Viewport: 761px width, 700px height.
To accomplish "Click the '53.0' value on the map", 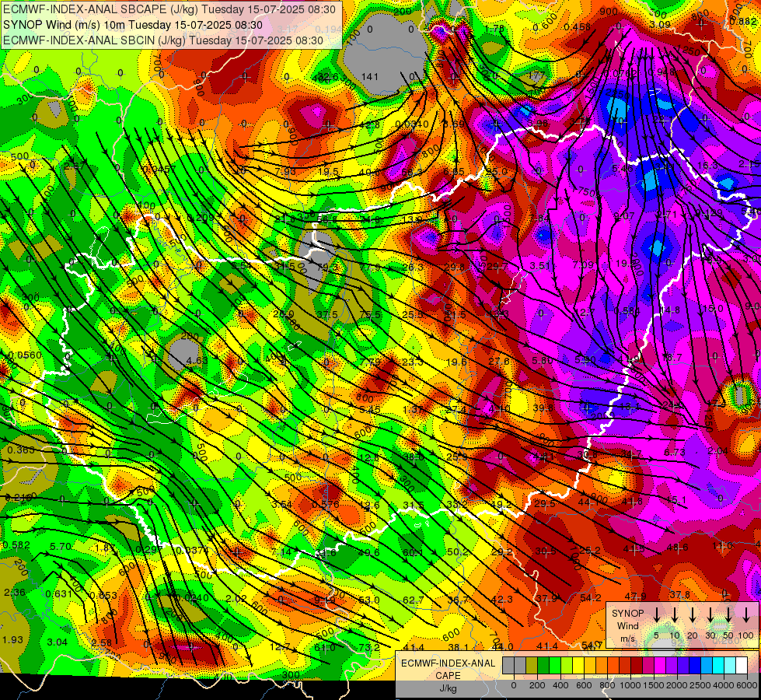I will click(369, 600).
